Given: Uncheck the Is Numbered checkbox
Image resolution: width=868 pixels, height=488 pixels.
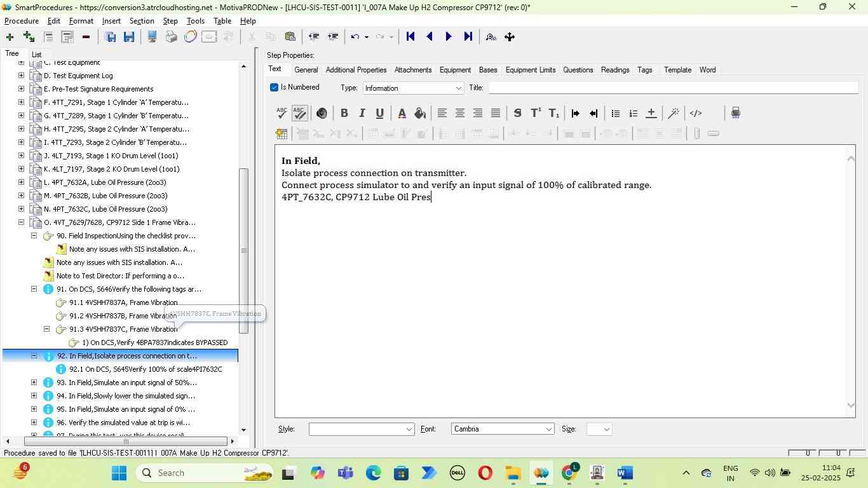Looking at the screenshot, I should (x=275, y=88).
